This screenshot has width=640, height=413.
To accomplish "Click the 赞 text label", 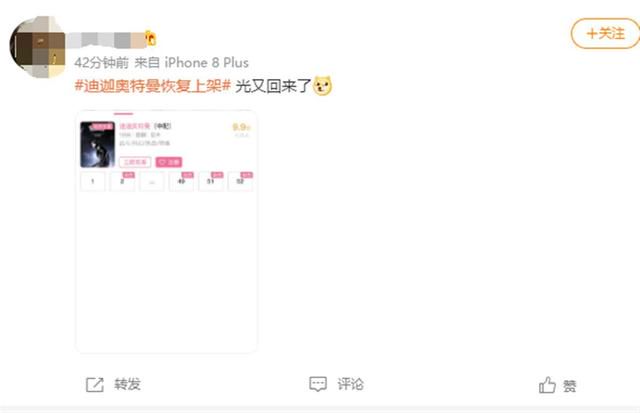I will 569,386.
